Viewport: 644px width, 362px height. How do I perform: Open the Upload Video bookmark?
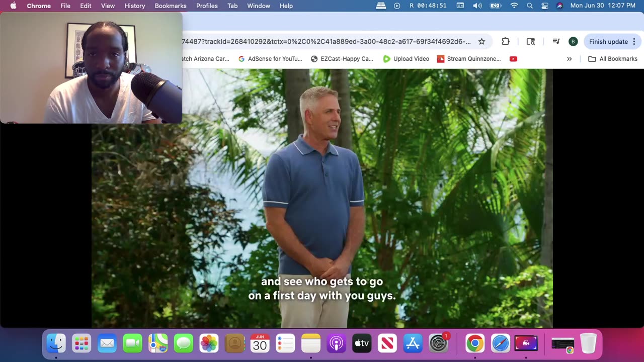pos(406,59)
